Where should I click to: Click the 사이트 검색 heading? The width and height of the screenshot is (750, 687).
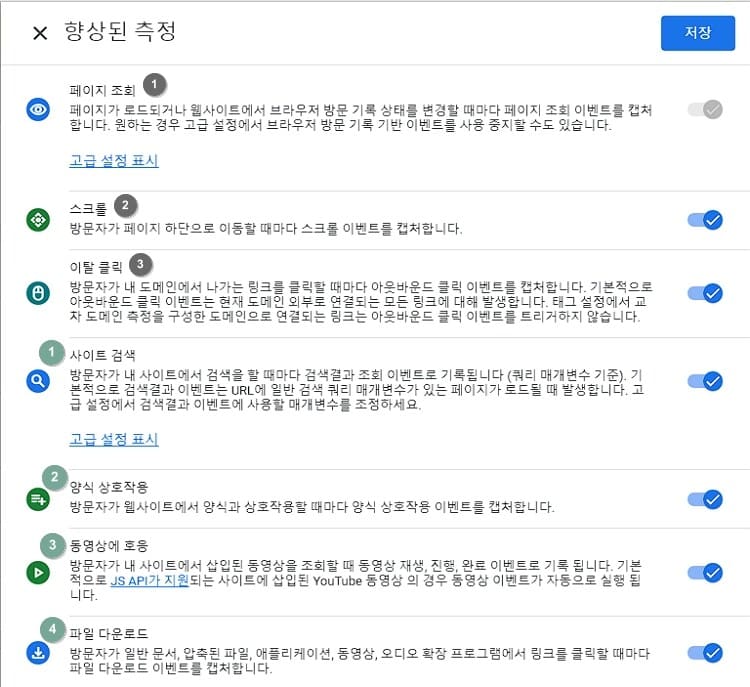(x=102, y=355)
